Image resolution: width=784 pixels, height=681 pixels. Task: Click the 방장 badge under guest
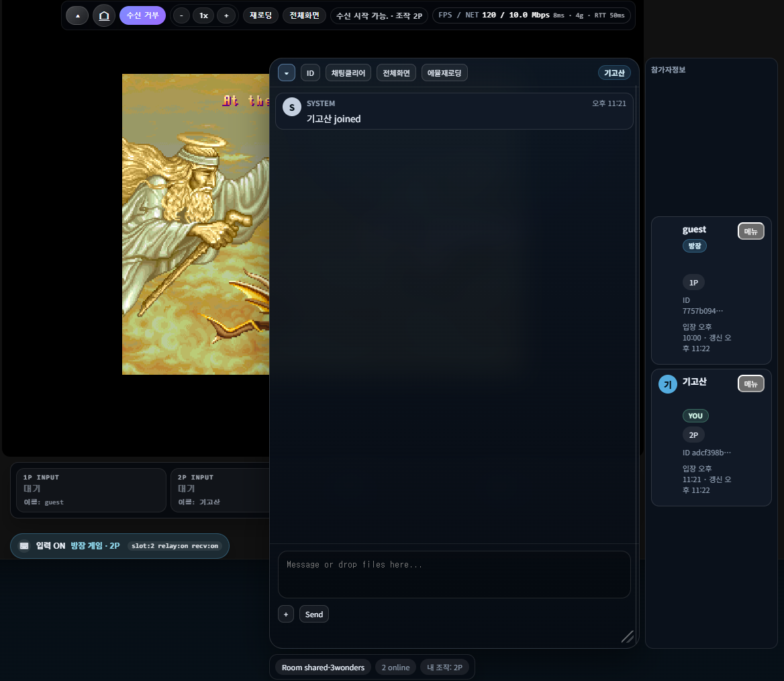click(695, 246)
